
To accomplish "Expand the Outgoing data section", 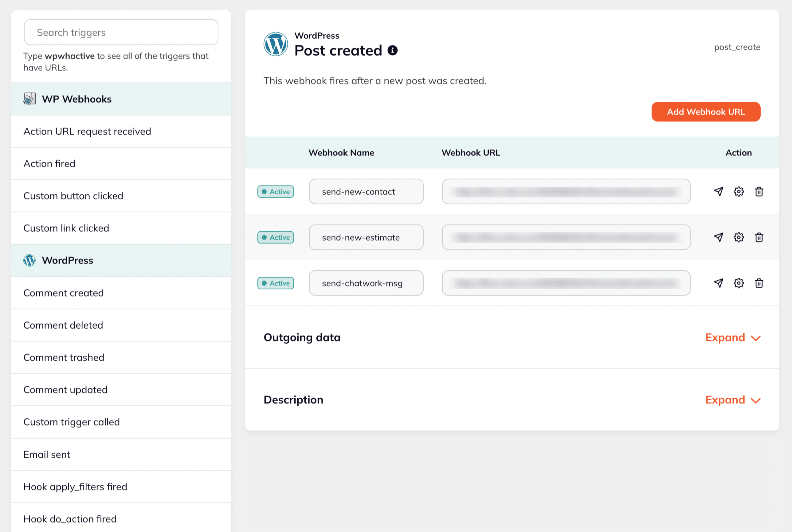I will [x=732, y=338].
